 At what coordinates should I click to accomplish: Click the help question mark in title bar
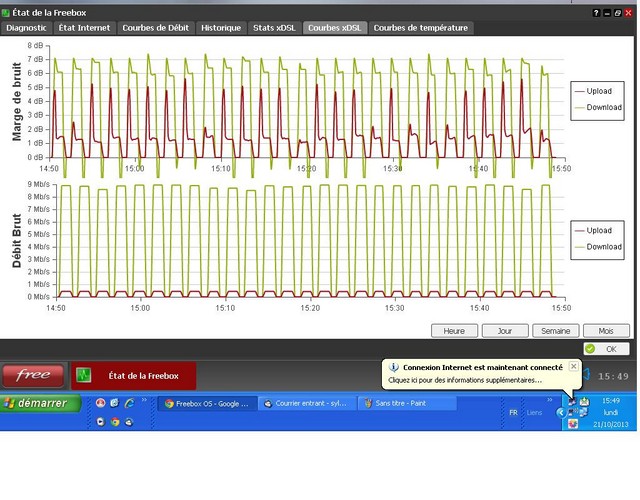pos(597,12)
